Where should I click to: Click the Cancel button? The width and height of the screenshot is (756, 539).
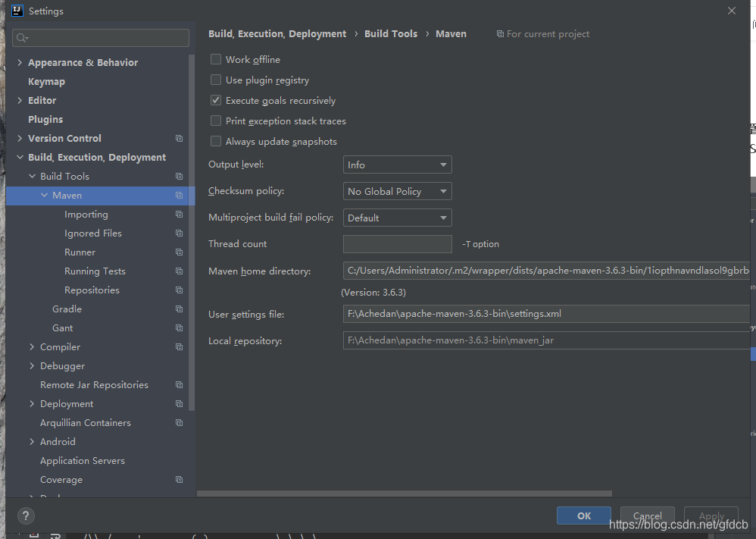click(x=648, y=515)
